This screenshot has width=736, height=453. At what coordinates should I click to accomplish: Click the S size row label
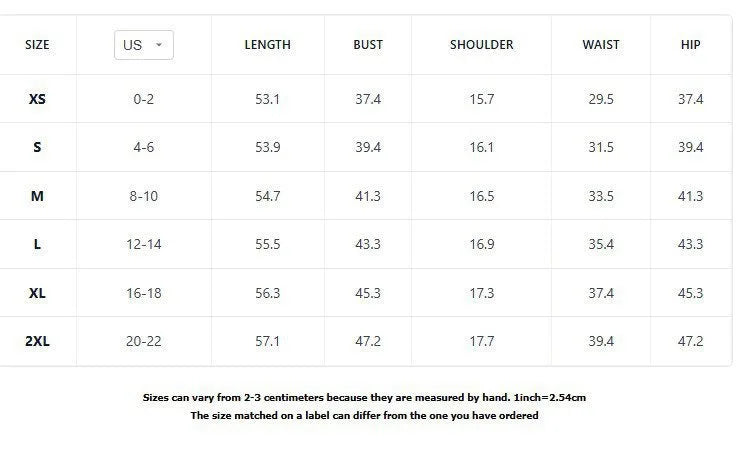(37, 147)
